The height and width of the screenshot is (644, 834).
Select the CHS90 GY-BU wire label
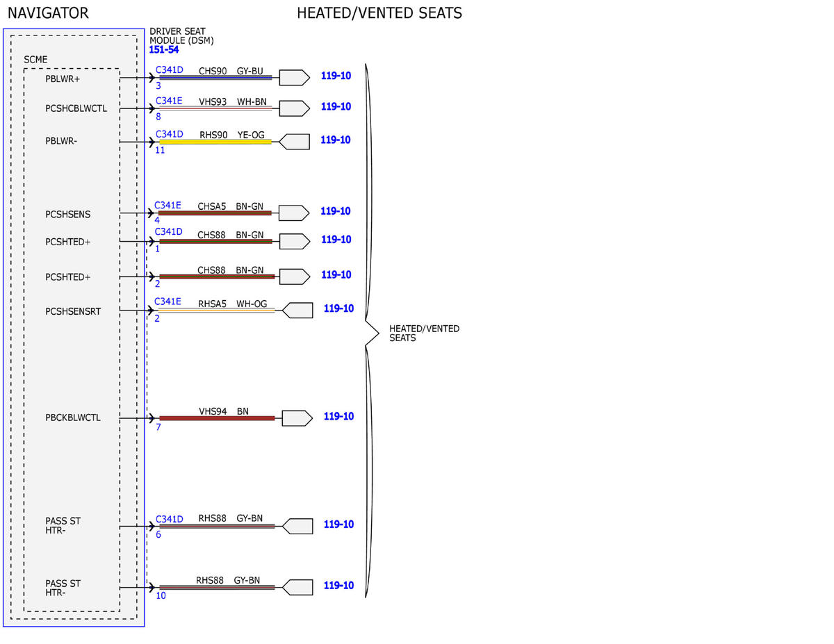(231, 71)
